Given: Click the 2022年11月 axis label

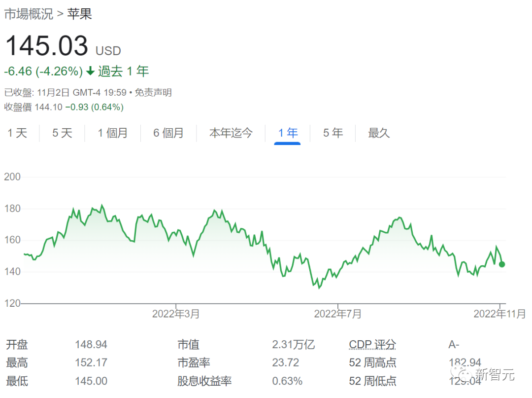Looking at the screenshot, I should (499, 314).
